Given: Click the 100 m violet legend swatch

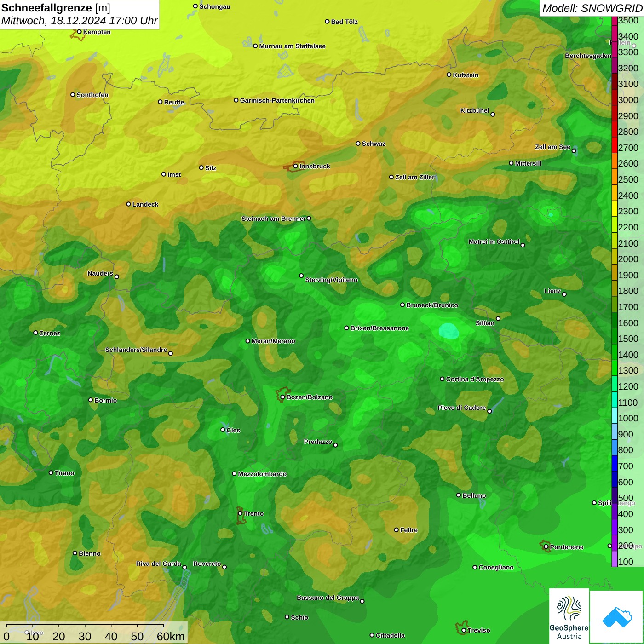Looking at the screenshot, I should coord(615,559).
